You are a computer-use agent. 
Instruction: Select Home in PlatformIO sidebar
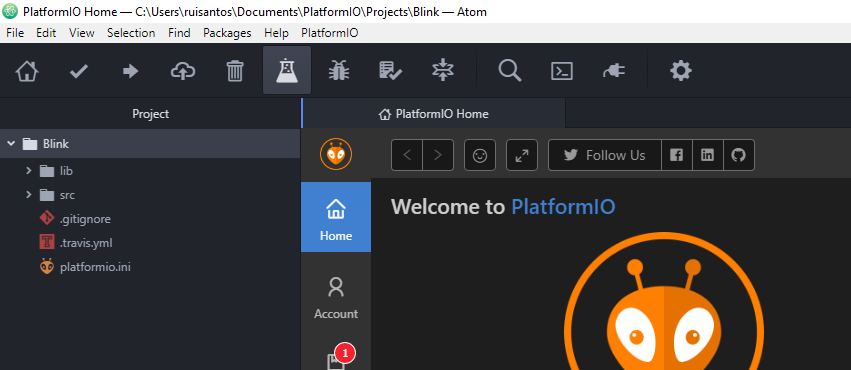[x=336, y=217]
